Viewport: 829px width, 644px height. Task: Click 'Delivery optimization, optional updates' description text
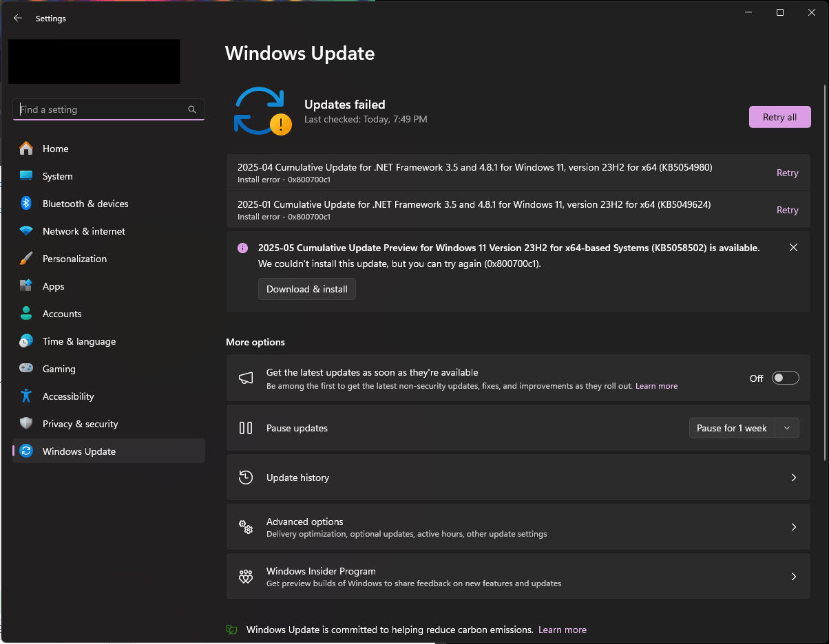(407, 534)
